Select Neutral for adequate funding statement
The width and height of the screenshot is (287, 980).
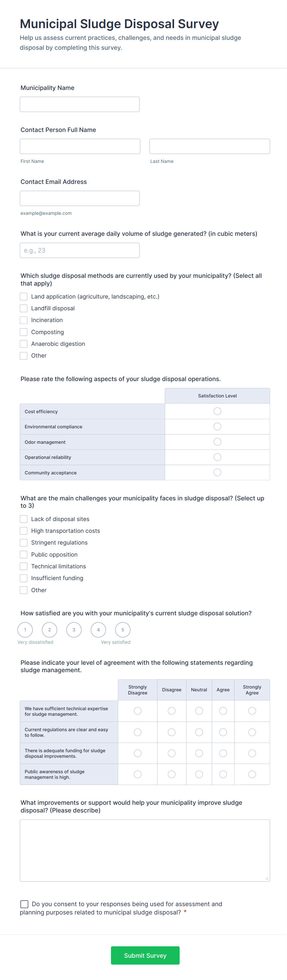(x=199, y=753)
